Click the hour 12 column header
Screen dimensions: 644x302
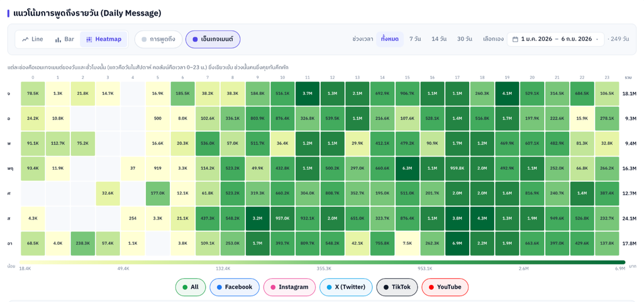333,77
